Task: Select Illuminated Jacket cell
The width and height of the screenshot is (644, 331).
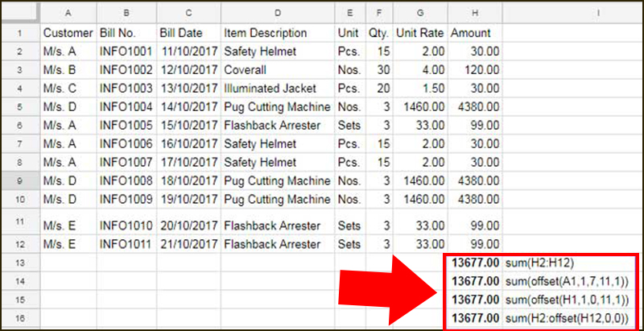Action: (278, 89)
